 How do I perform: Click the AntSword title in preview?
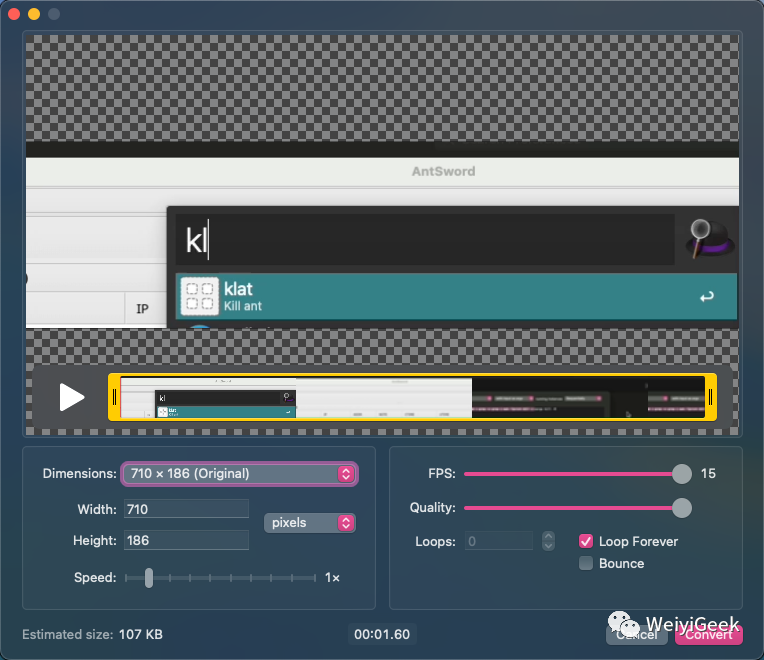(443, 171)
